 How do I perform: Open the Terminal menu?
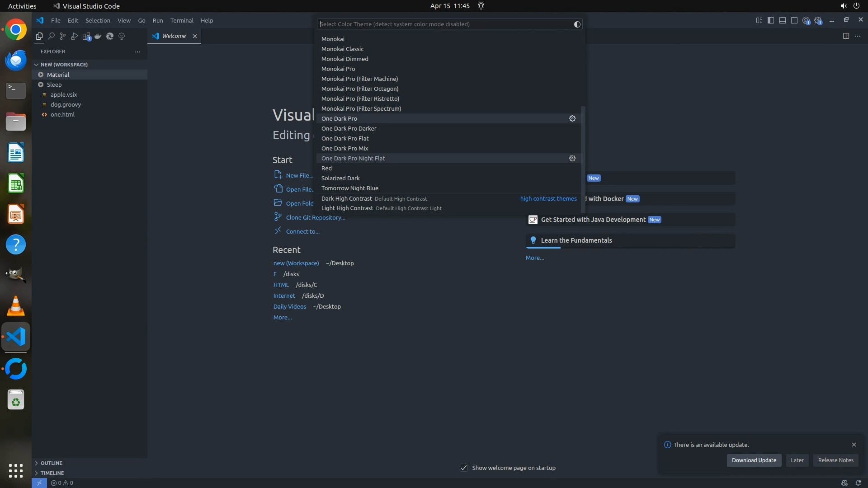[x=182, y=20]
